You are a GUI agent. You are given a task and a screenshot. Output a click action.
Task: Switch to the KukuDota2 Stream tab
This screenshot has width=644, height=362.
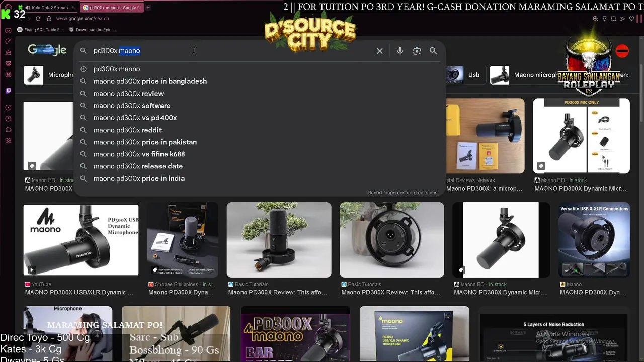tap(47, 8)
